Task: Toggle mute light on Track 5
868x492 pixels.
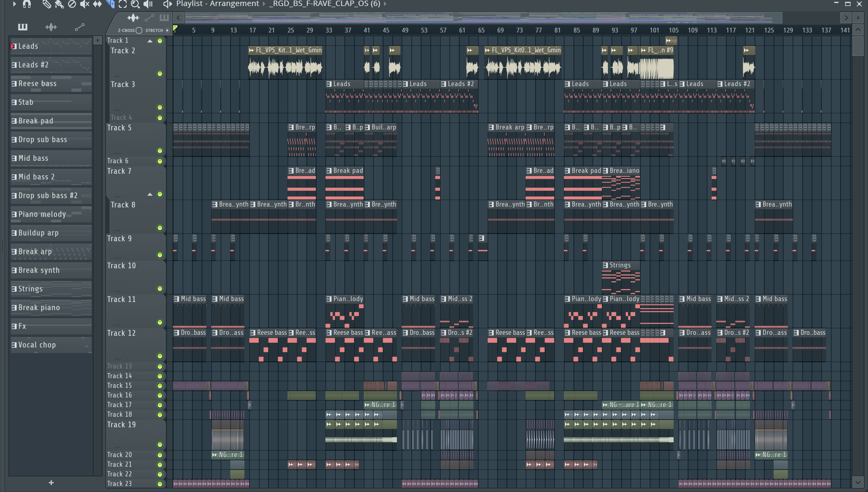Action: [x=160, y=150]
